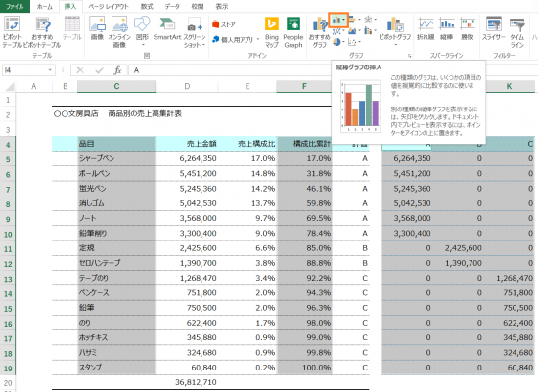Click the Store add-ins button

click(224, 24)
